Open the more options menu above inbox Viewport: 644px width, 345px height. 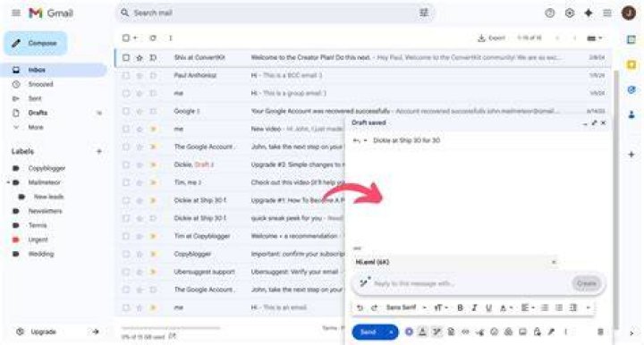point(171,38)
